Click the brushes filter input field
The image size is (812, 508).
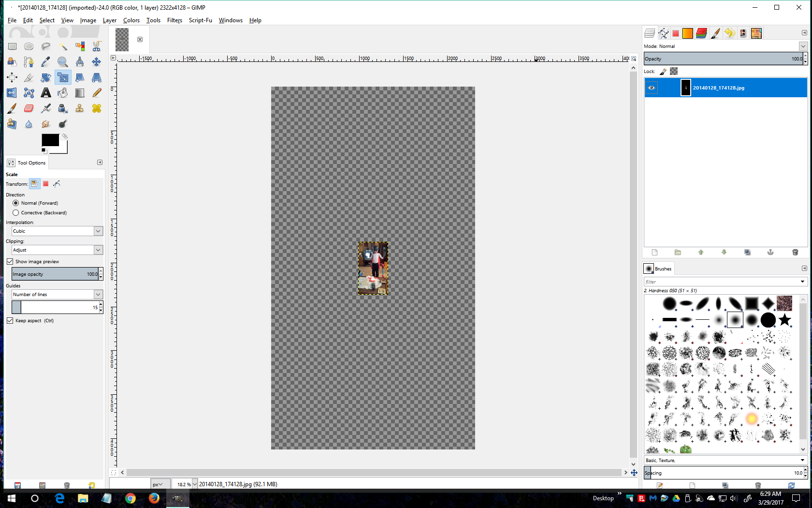click(x=721, y=282)
